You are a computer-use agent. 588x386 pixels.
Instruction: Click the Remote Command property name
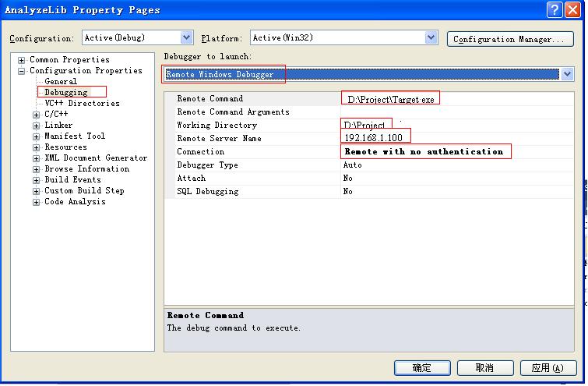tap(210, 98)
